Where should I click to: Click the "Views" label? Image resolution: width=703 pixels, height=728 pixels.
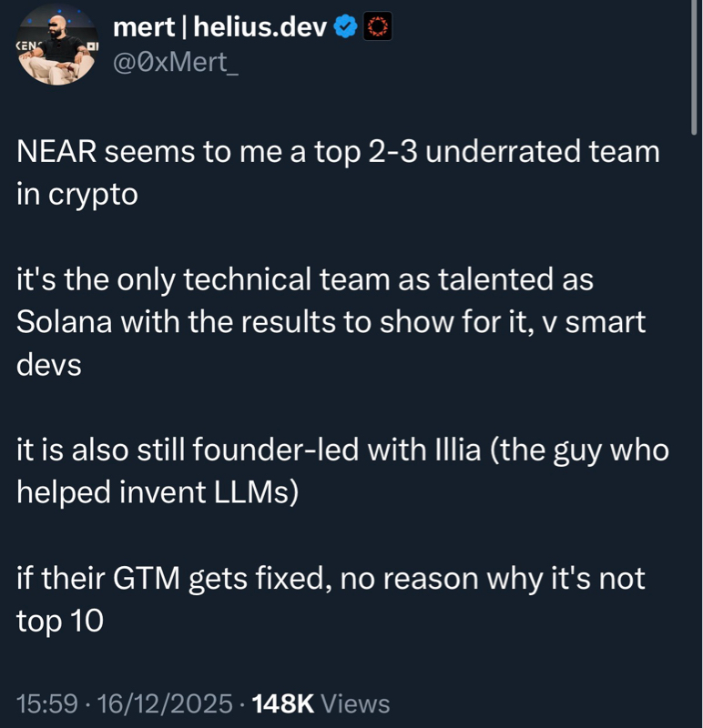coord(356,703)
